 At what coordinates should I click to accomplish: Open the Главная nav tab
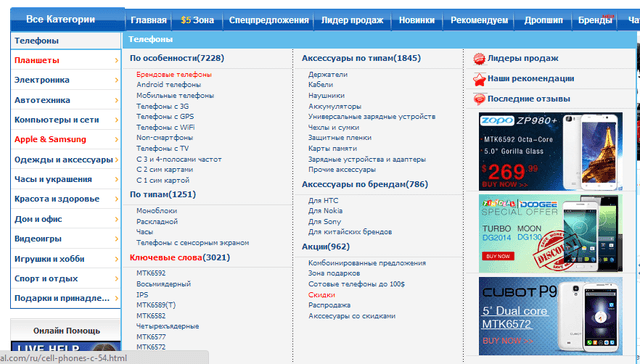(149, 20)
